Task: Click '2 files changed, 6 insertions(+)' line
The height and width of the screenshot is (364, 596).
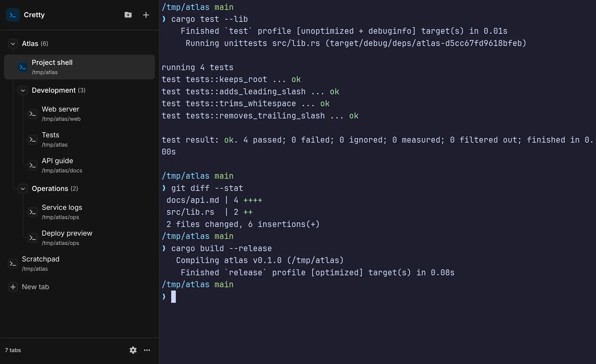Action: [x=243, y=224]
